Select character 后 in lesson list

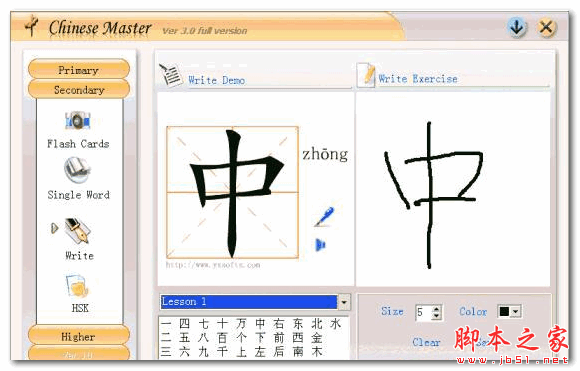279,351
